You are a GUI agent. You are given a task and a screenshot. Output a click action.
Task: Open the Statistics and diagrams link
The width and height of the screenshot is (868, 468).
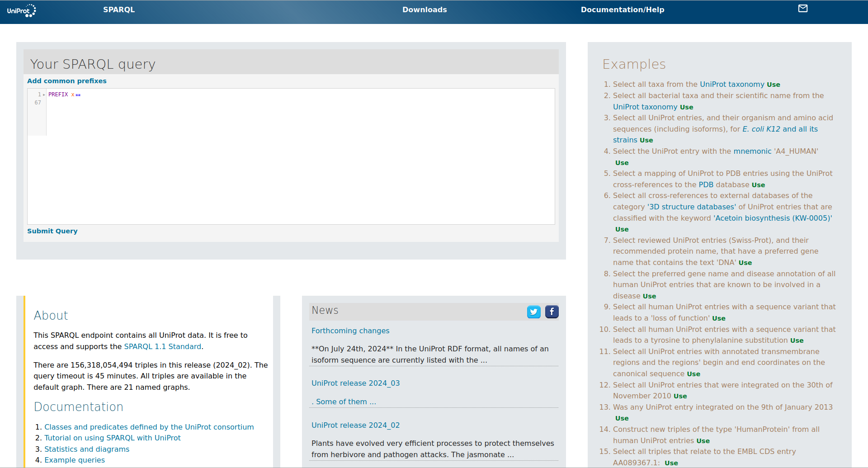tap(87, 449)
